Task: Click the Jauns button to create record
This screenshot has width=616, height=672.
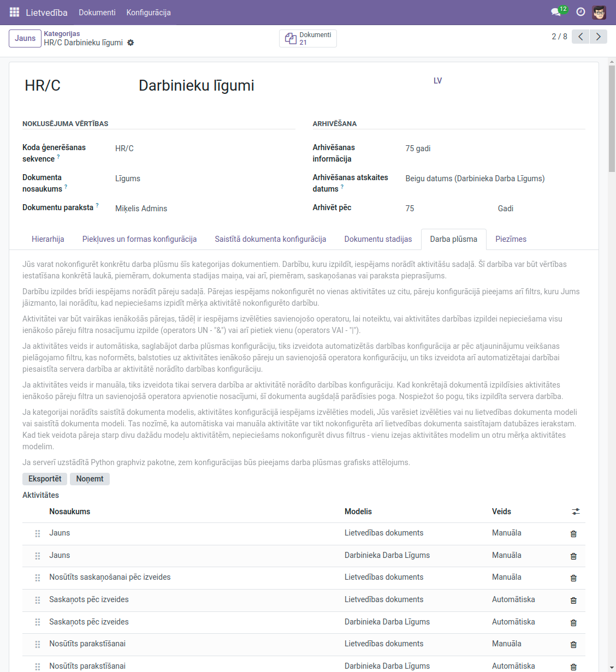Action: tap(25, 38)
